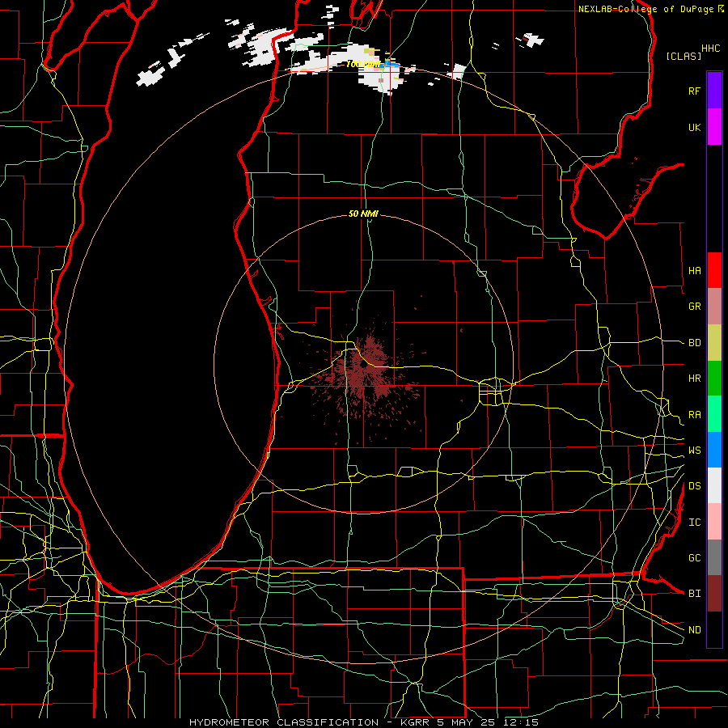Select the light pink IC legend swatch
Viewport: 728px width, 728px height.
pyautogui.click(x=714, y=522)
